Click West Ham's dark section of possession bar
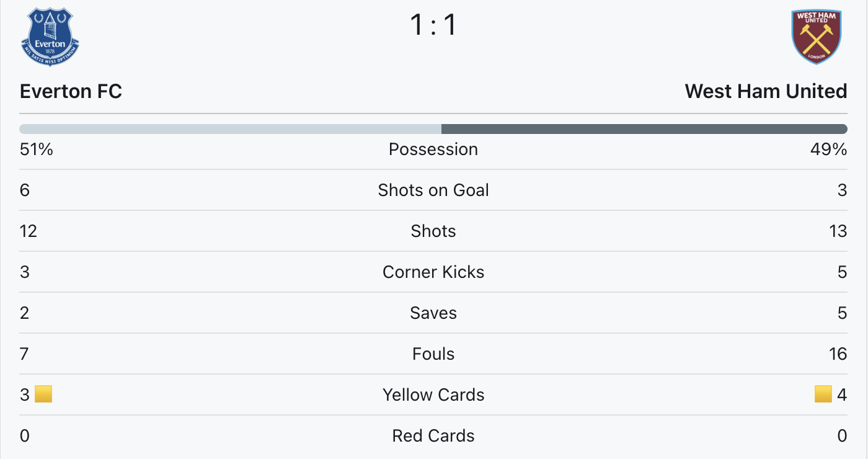 point(644,129)
